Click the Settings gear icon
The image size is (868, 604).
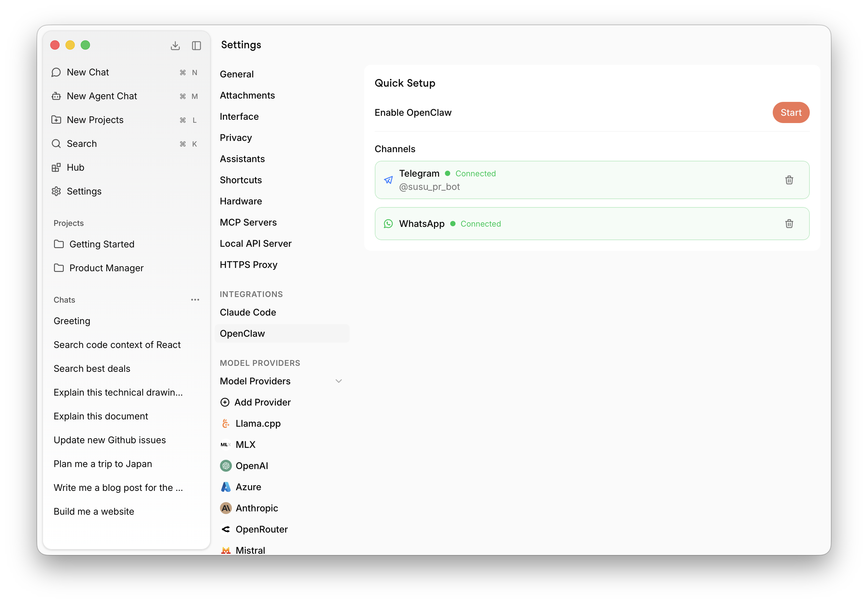56,191
